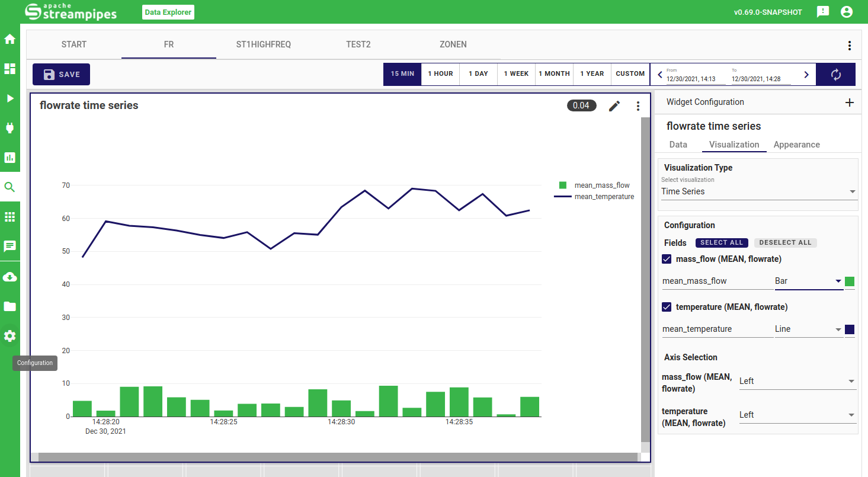Open the mass_flow axis selection dropdown

(x=797, y=381)
